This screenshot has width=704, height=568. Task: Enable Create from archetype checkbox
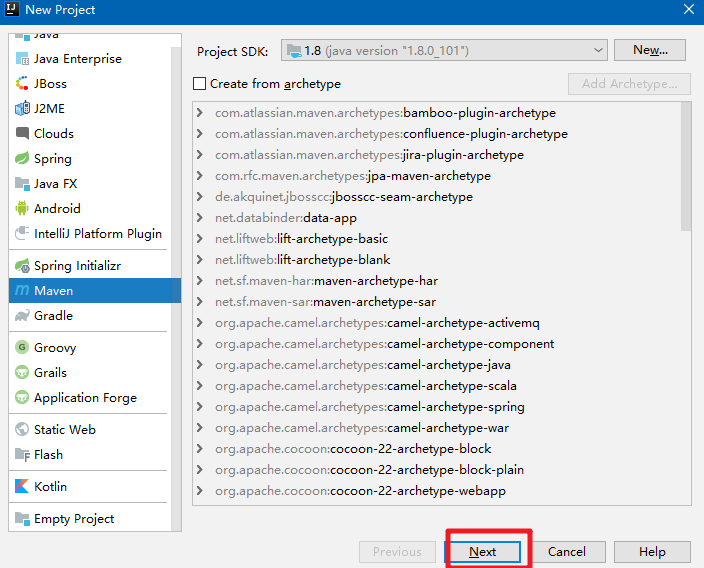click(199, 84)
